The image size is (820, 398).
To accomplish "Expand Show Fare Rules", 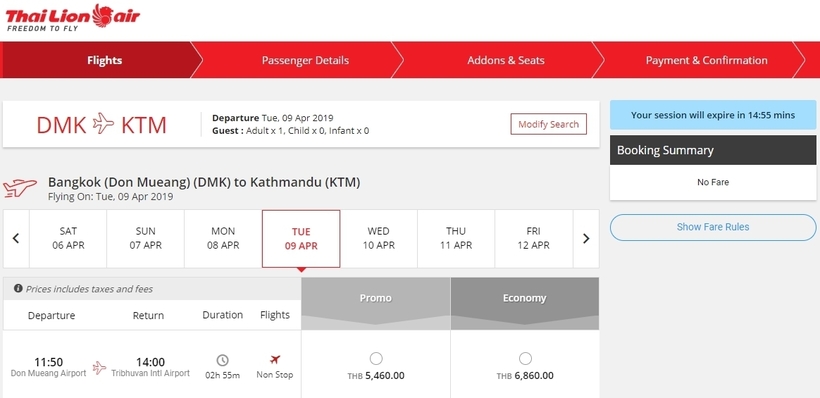I will [713, 227].
